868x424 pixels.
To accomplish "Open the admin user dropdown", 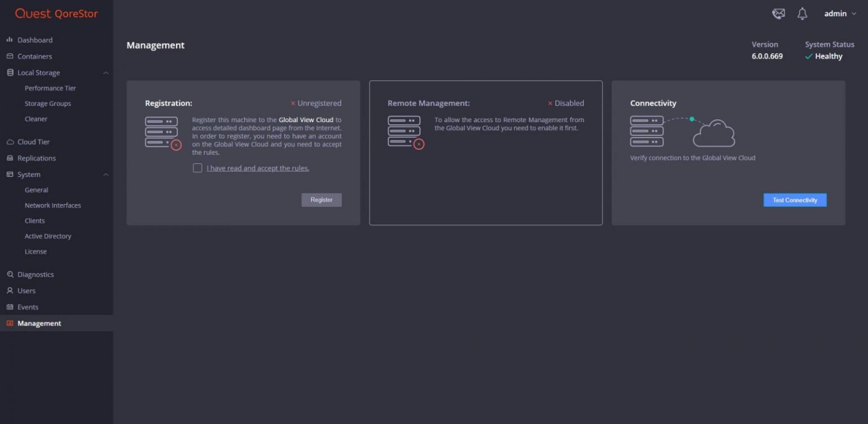I will pos(840,14).
